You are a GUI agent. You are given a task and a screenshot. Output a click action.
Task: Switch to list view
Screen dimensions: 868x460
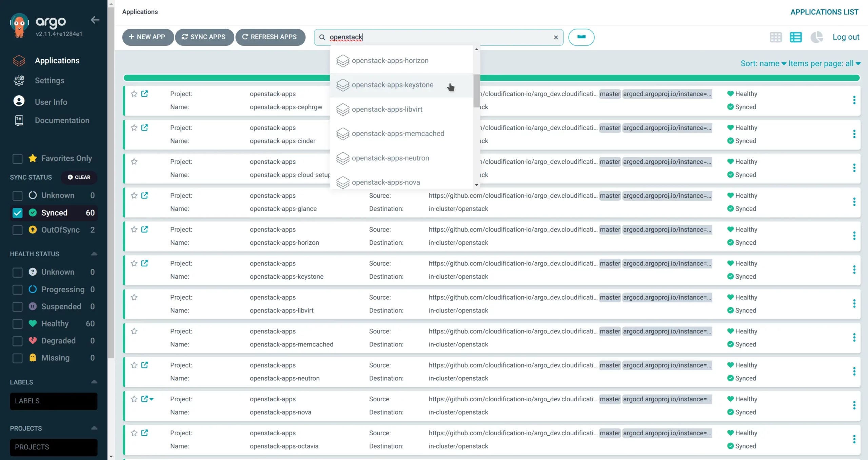[x=795, y=37]
